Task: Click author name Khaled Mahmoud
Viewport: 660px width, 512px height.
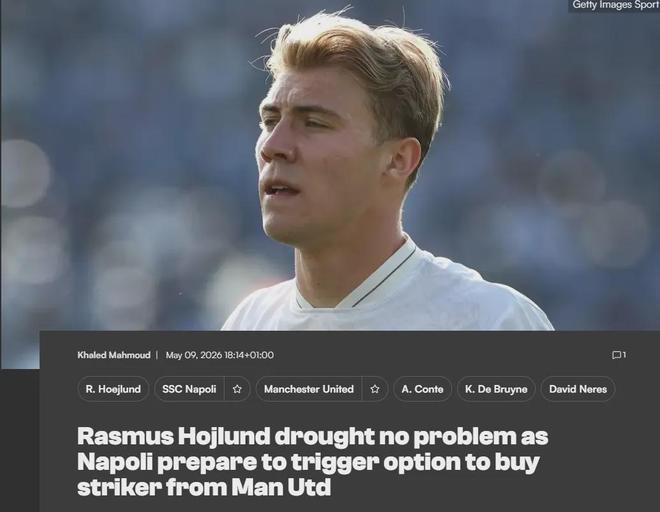Action: pyautogui.click(x=114, y=355)
